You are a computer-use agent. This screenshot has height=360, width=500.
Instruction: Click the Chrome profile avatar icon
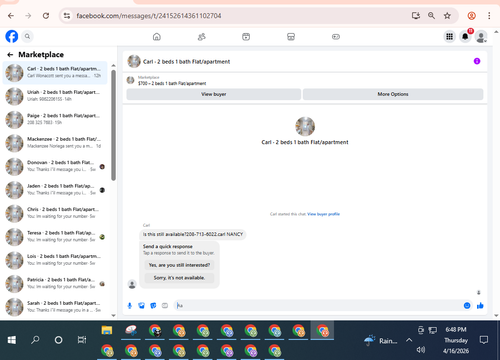coord(471,16)
